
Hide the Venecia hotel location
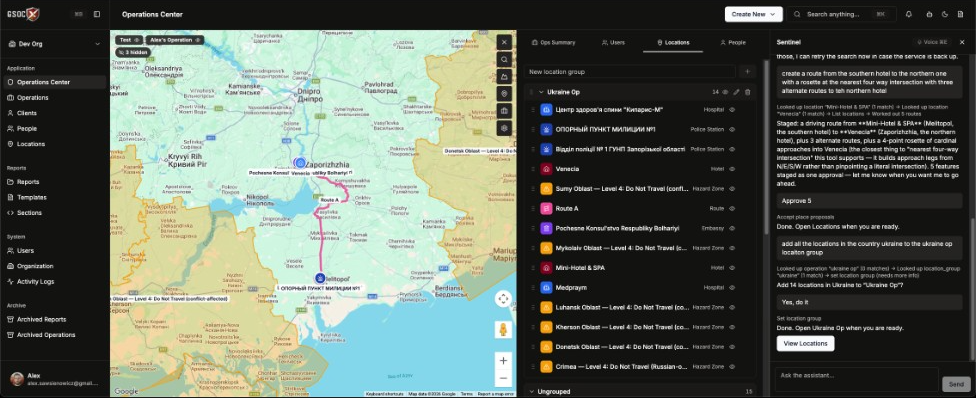click(x=732, y=169)
